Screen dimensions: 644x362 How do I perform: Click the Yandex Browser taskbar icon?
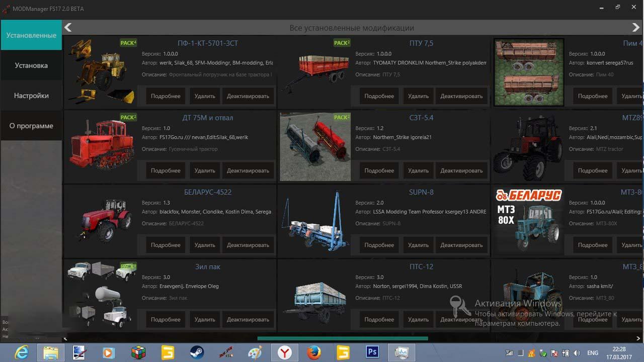pyautogui.click(x=284, y=352)
